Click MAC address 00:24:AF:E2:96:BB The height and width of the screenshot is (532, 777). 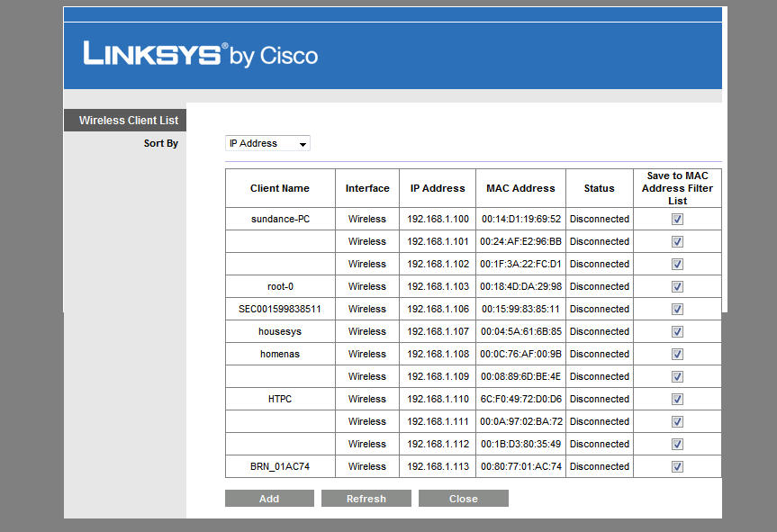520,241
